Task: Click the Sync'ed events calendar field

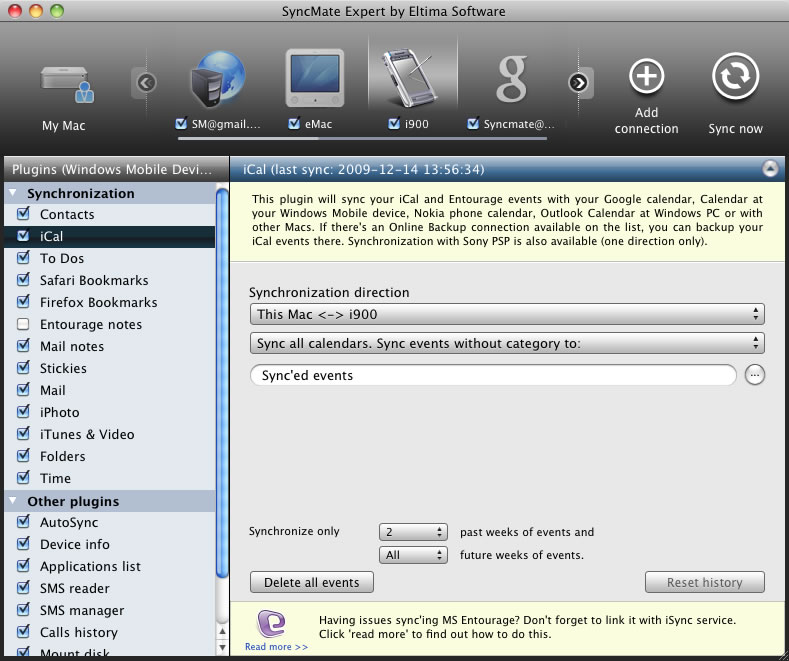Action: point(493,375)
